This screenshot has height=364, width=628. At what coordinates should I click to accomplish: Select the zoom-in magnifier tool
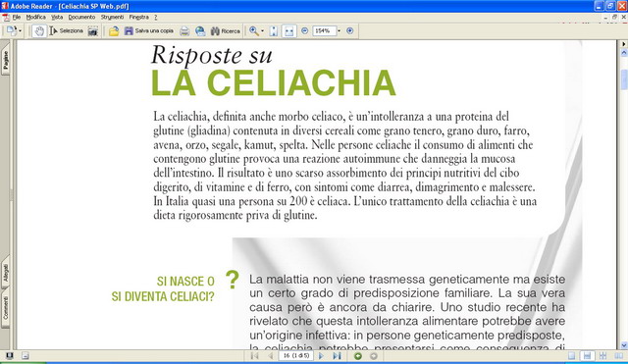point(254,30)
